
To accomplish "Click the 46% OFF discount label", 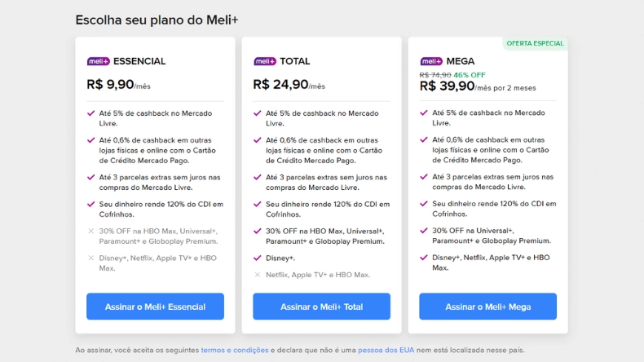I will (470, 74).
